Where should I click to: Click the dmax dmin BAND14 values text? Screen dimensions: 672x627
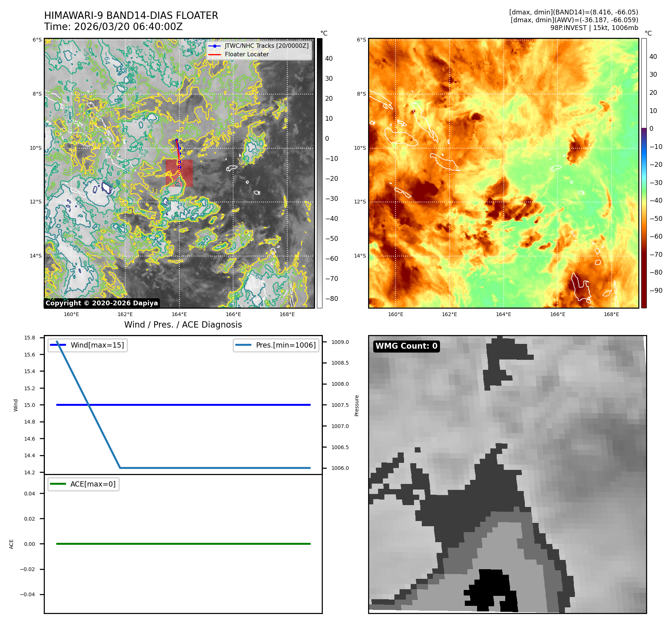(x=573, y=12)
